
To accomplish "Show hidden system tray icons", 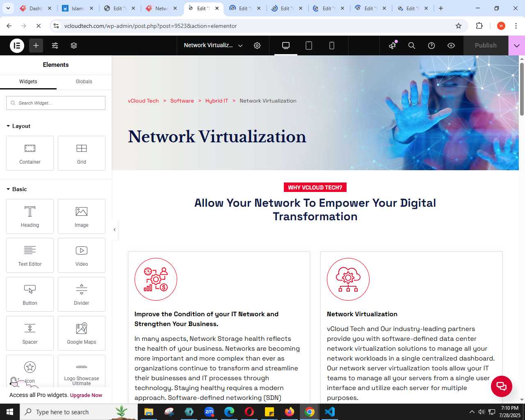I will coord(472,412).
